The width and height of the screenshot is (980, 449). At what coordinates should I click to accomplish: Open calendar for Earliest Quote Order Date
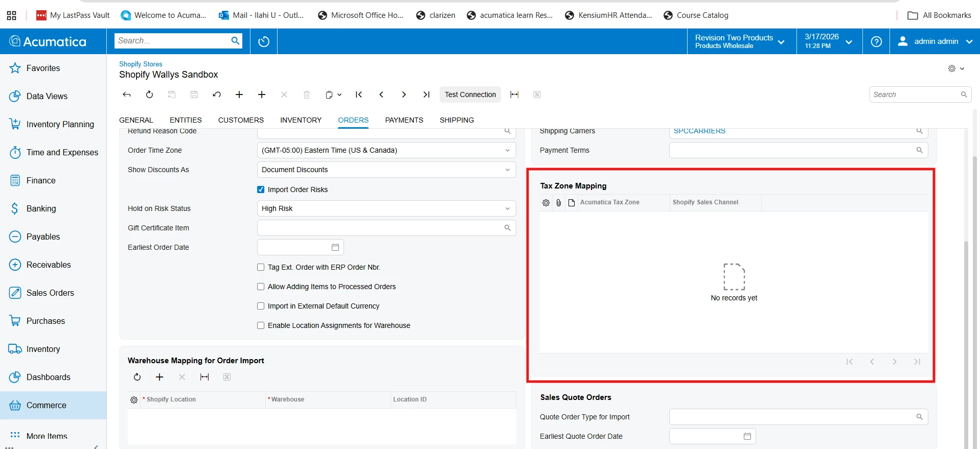(747, 436)
